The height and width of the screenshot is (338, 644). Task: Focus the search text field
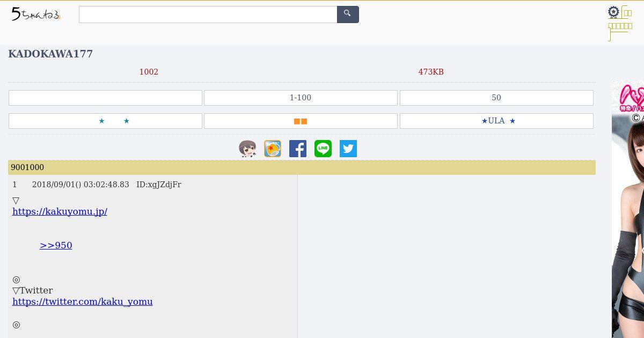(208, 14)
